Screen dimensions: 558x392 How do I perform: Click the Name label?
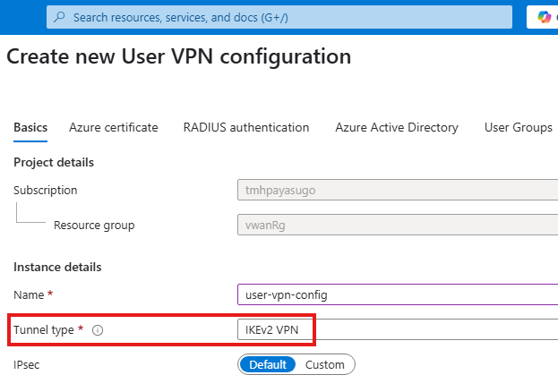pyautogui.click(x=29, y=294)
